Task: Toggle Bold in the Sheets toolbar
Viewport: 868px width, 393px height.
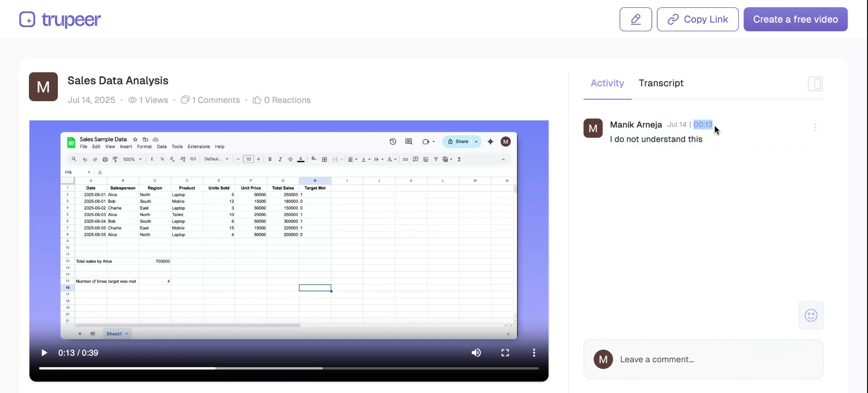Action: pos(270,159)
